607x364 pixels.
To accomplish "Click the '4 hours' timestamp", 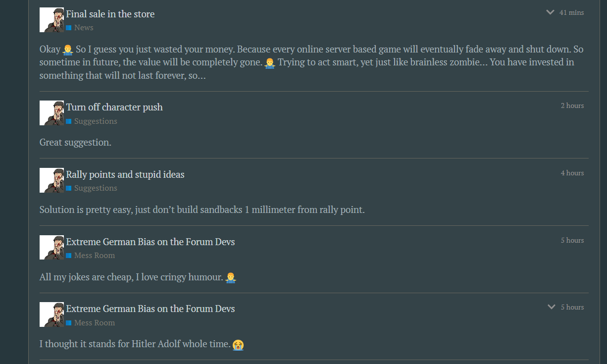I will pyautogui.click(x=572, y=173).
